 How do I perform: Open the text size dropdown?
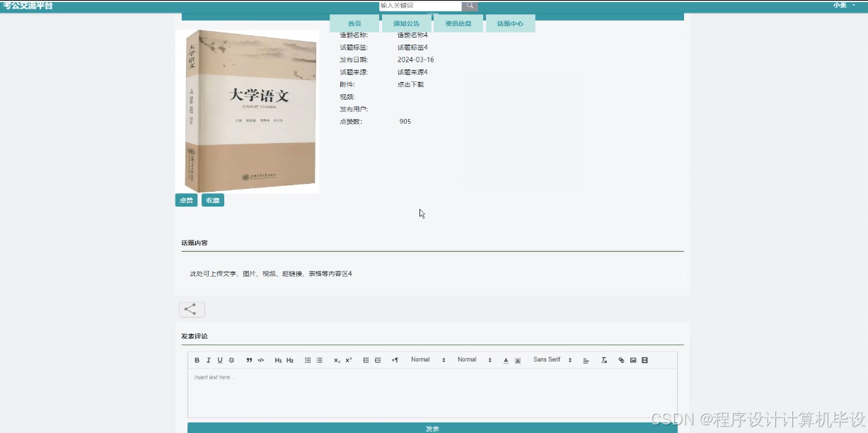(x=428, y=360)
